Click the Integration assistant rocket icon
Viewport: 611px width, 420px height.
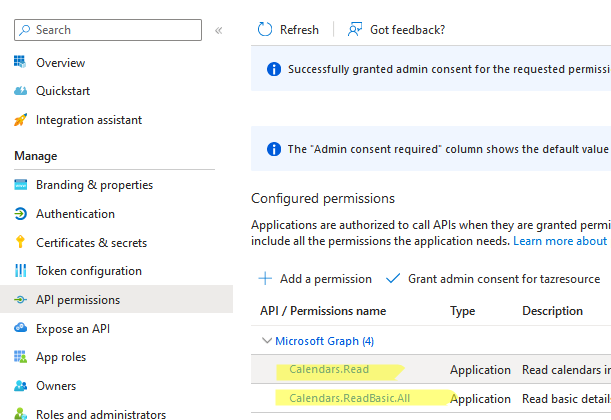[x=20, y=120]
